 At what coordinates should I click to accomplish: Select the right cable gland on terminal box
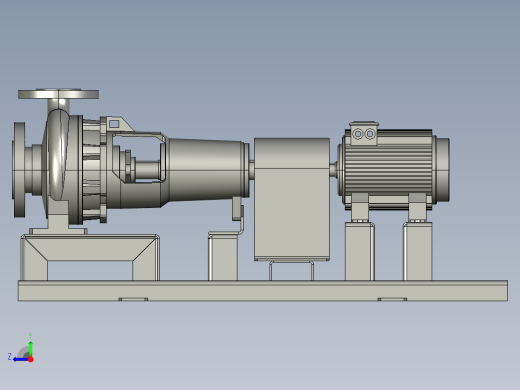[x=369, y=134]
